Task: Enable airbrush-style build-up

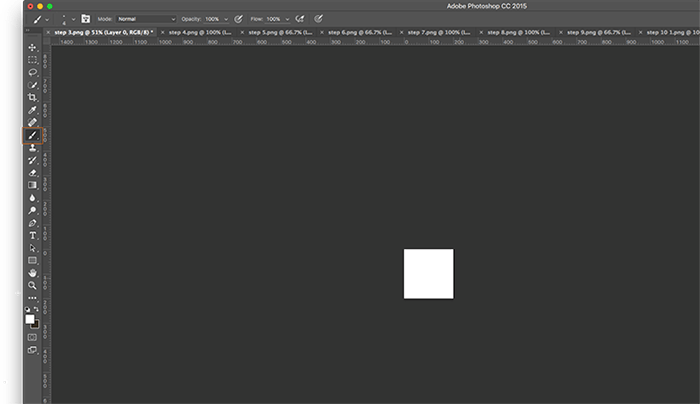Action: point(300,19)
